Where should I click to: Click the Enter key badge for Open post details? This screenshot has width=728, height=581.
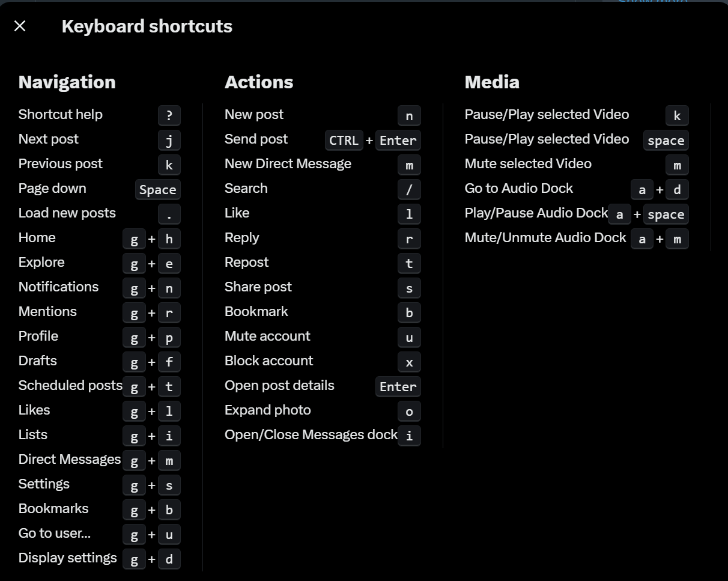398,386
